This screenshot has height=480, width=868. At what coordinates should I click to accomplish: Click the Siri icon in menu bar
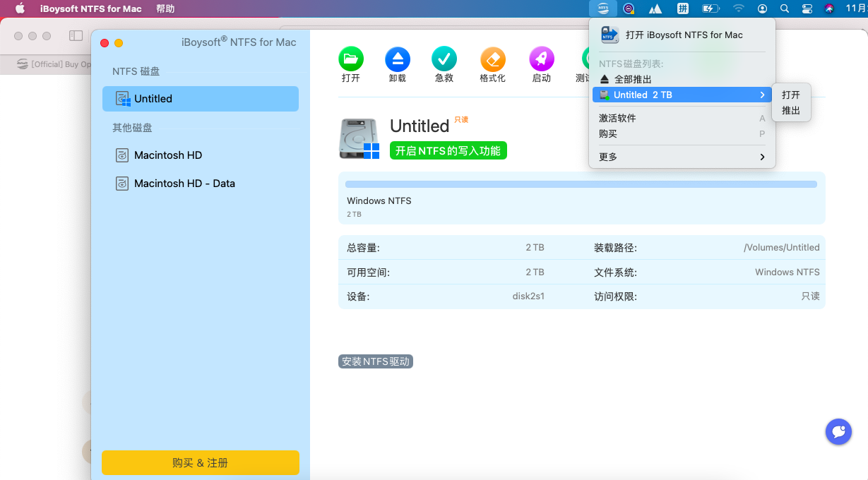pyautogui.click(x=830, y=8)
